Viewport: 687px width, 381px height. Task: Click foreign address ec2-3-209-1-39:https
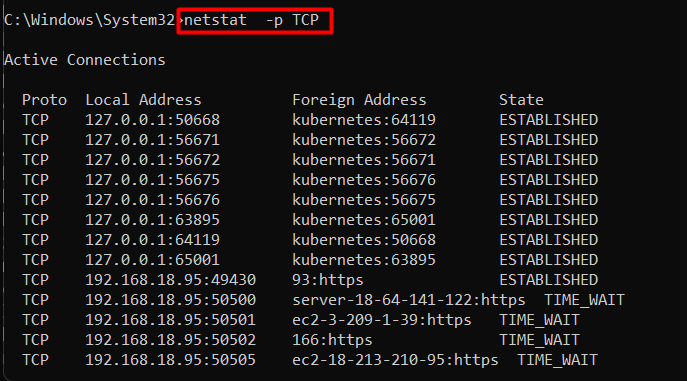[x=382, y=320]
